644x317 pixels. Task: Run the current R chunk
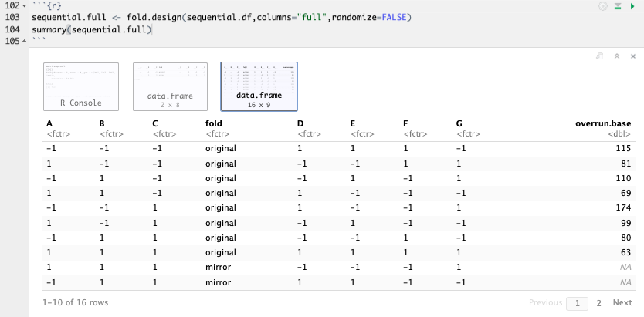click(632, 6)
